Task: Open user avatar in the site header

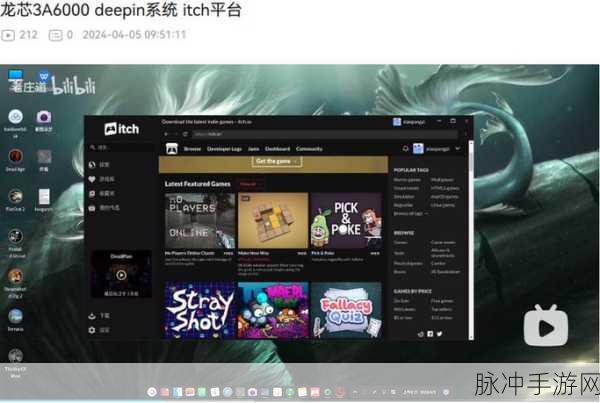Action: point(418,148)
